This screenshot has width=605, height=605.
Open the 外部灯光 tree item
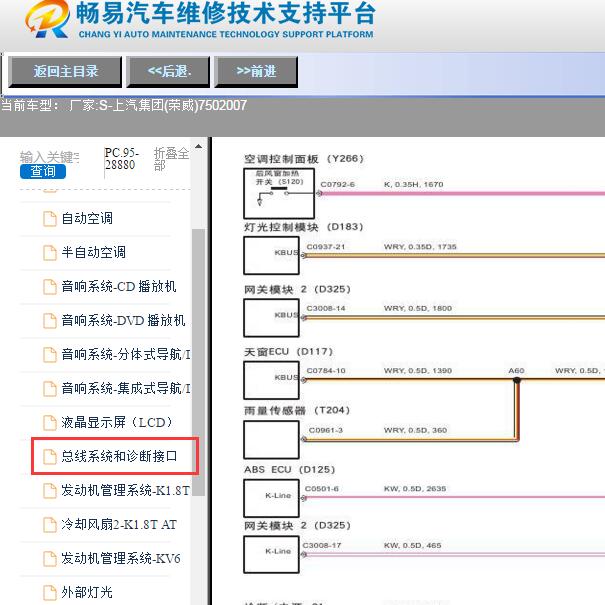(x=87, y=592)
